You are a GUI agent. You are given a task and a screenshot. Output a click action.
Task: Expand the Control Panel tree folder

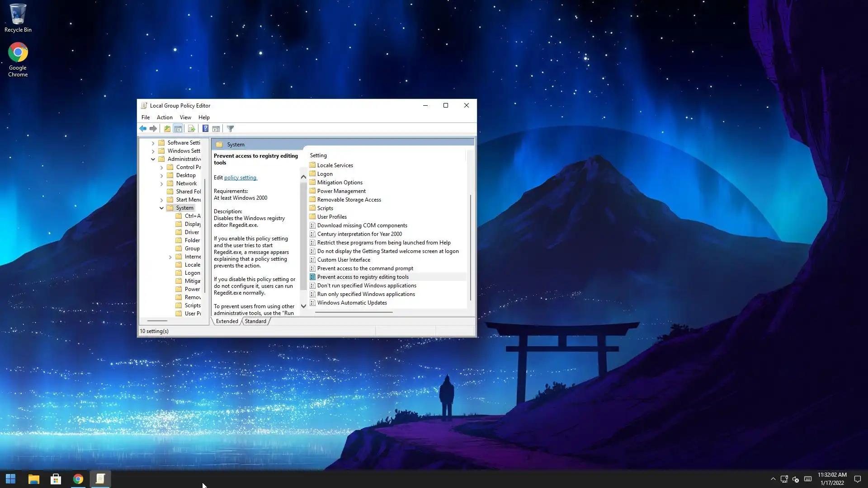[161, 167]
